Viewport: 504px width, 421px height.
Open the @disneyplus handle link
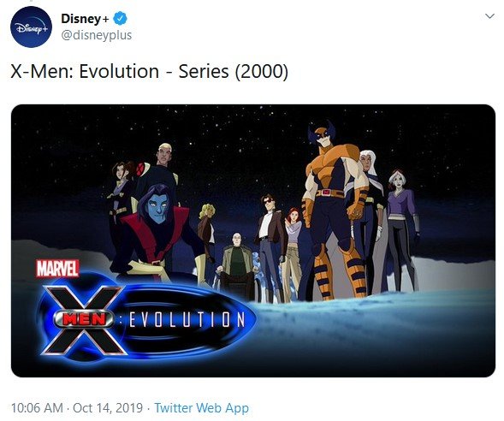[x=97, y=35]
